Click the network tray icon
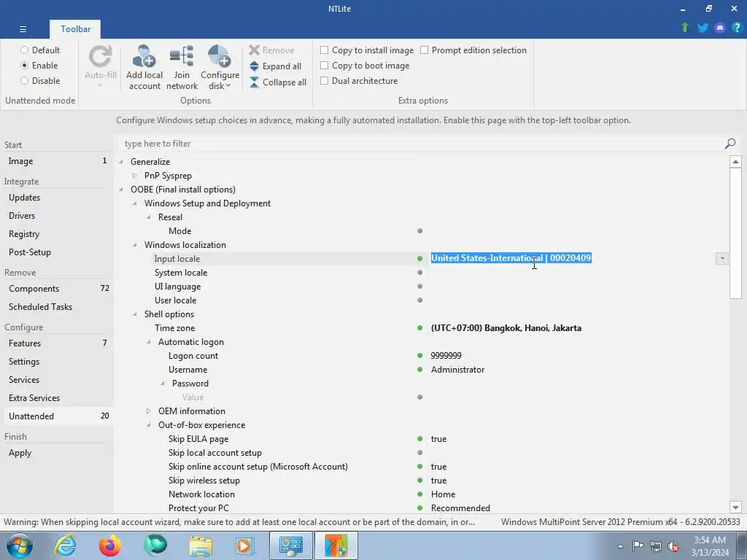This screenshot has width=747, height=560. (x=656, y=546)
